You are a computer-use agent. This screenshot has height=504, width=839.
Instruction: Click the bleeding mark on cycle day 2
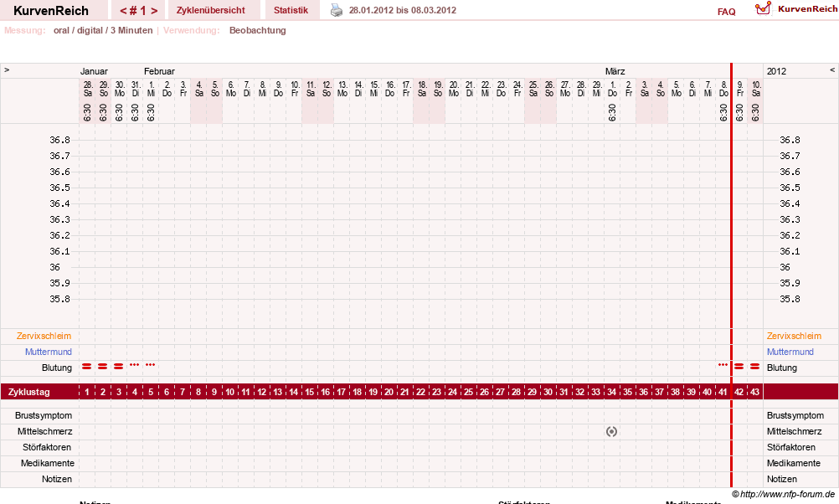point(103,366)
